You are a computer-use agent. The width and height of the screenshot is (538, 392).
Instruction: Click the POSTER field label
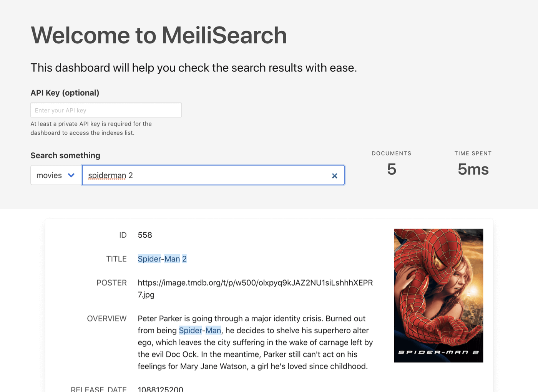point(111,283)
